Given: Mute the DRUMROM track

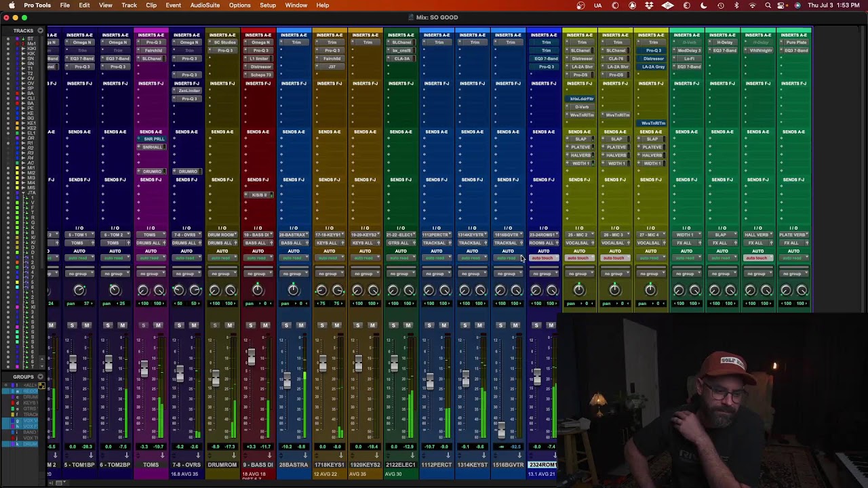Looking at the screenshot, I should (x=229, y=325).
